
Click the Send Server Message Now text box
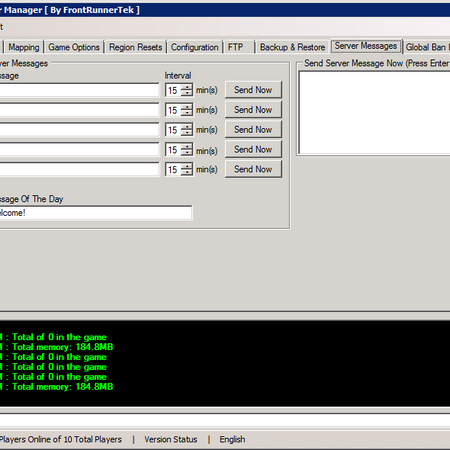click(x=374, y=113)
